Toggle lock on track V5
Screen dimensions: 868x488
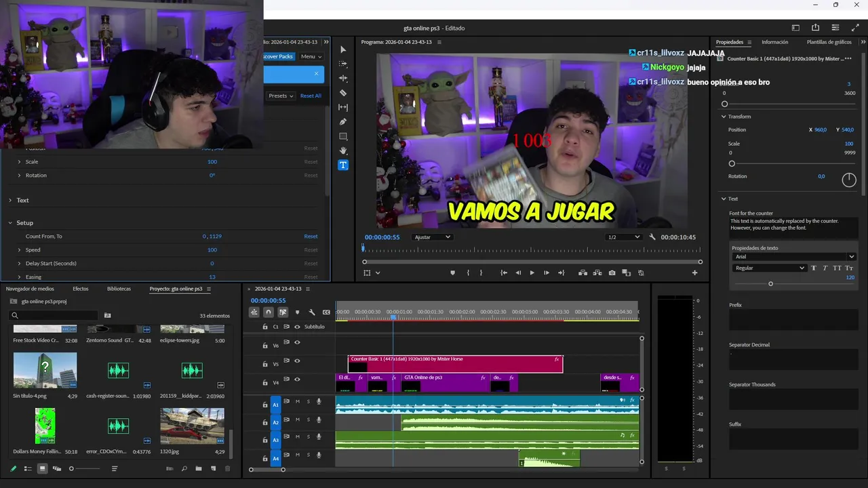pyautogui.click(x=265, y=364)
